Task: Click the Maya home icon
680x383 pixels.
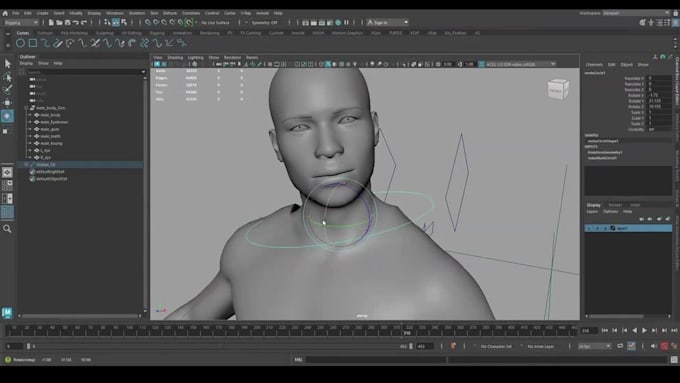Action: (5, 13)
